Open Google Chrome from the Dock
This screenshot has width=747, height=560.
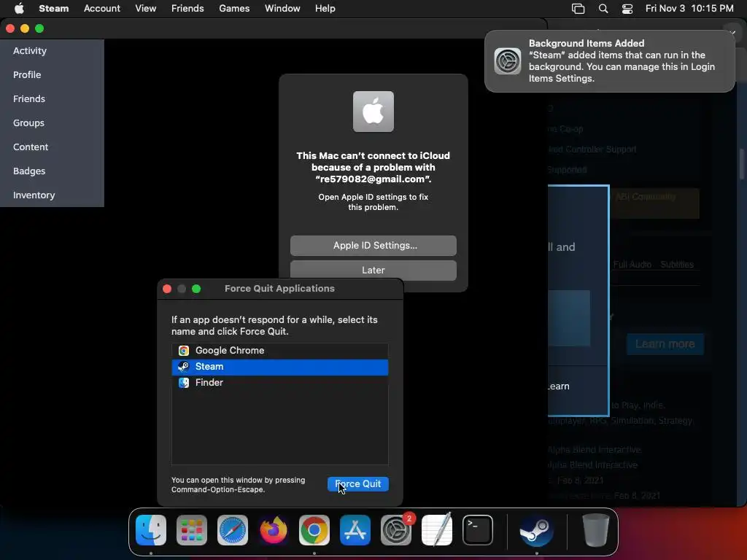click(x=314, y=530)
